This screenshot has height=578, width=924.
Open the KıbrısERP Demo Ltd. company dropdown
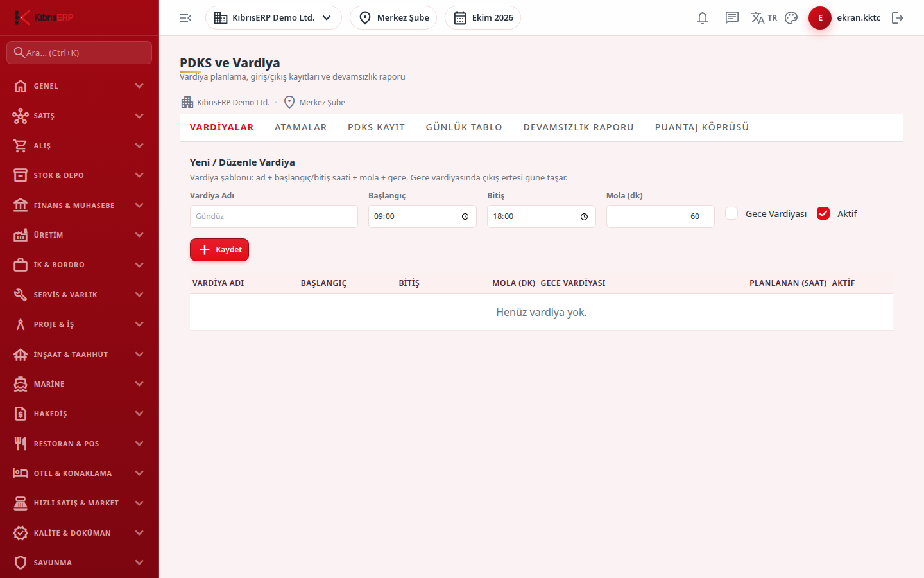pos(273,18)
